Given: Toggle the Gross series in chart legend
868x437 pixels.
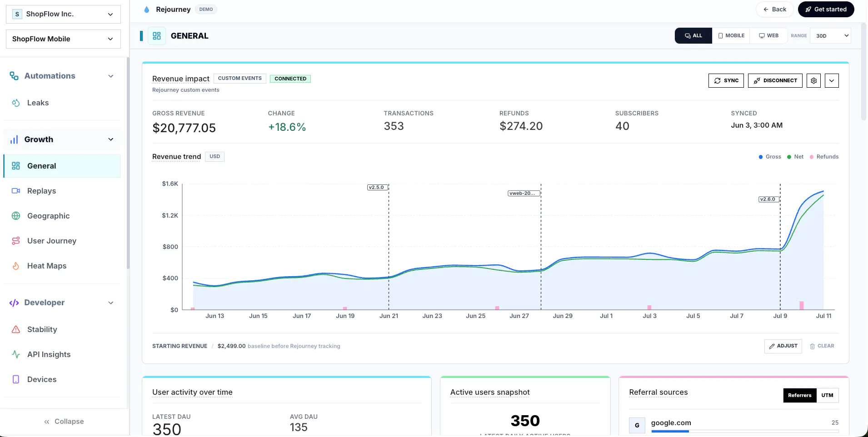Looking at the screenshot, I should pyautogui.click(x=770, y=157).
